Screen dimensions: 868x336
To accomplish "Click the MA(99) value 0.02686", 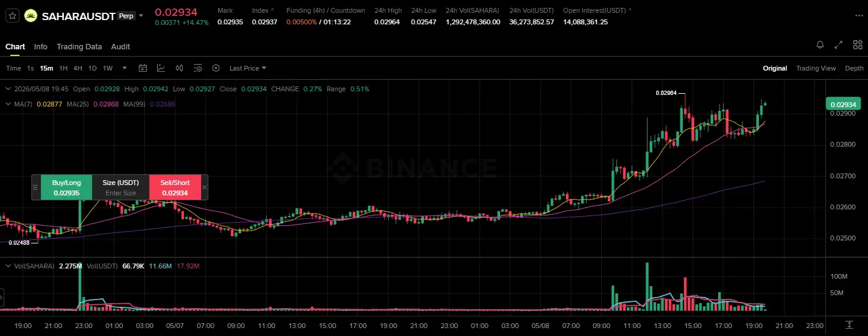I will [x=162, y=104].
